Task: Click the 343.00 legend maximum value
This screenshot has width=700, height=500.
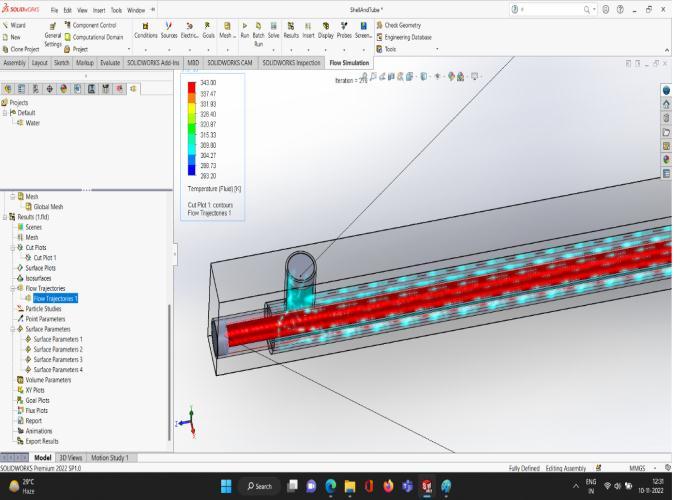Action: (x=208, y=83)
